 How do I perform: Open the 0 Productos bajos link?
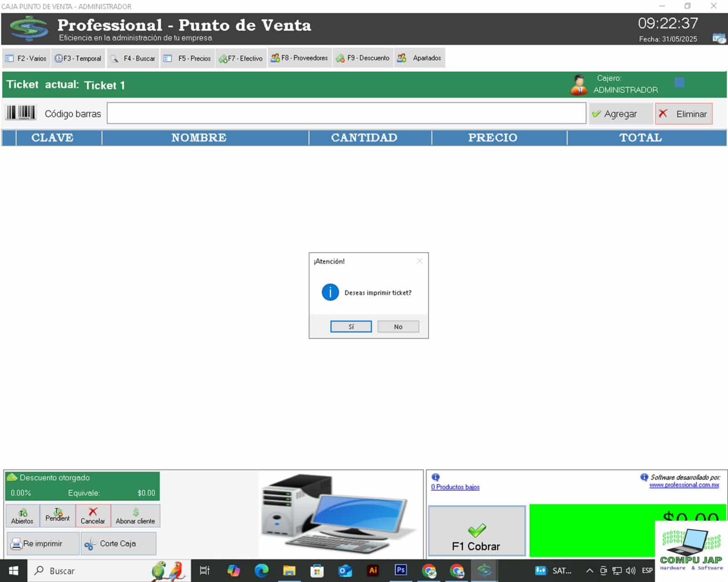point(455,487)
